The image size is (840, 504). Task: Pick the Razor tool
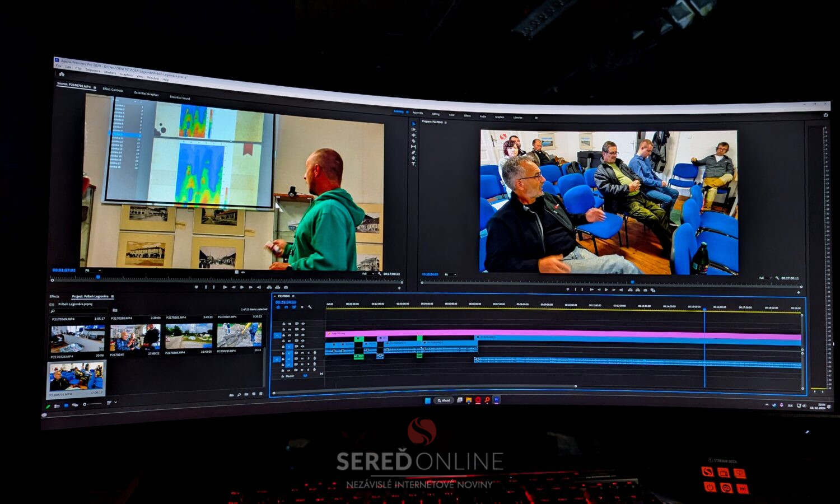414,141
